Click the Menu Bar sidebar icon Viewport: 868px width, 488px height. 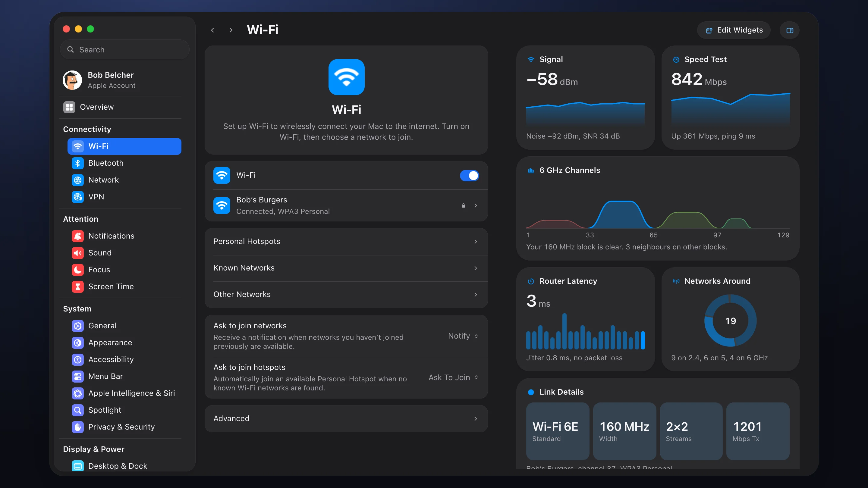pos(77,376)
